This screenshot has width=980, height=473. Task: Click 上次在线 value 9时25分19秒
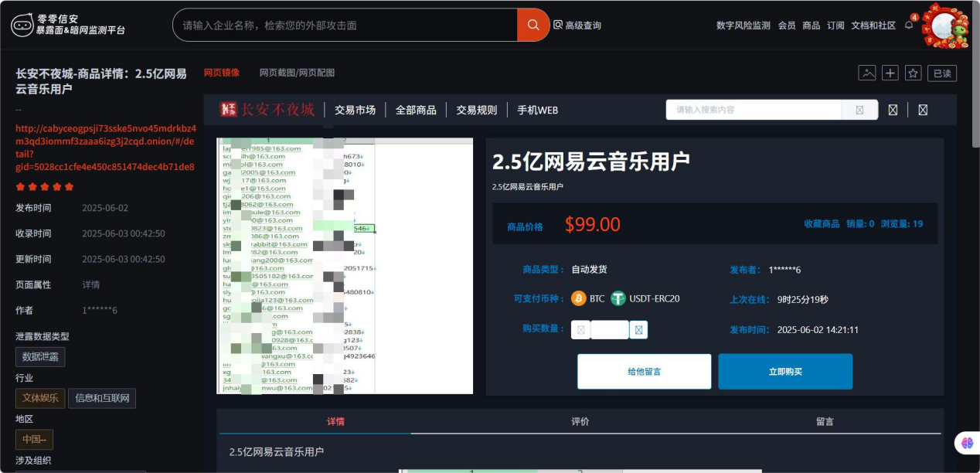[802, 299]
